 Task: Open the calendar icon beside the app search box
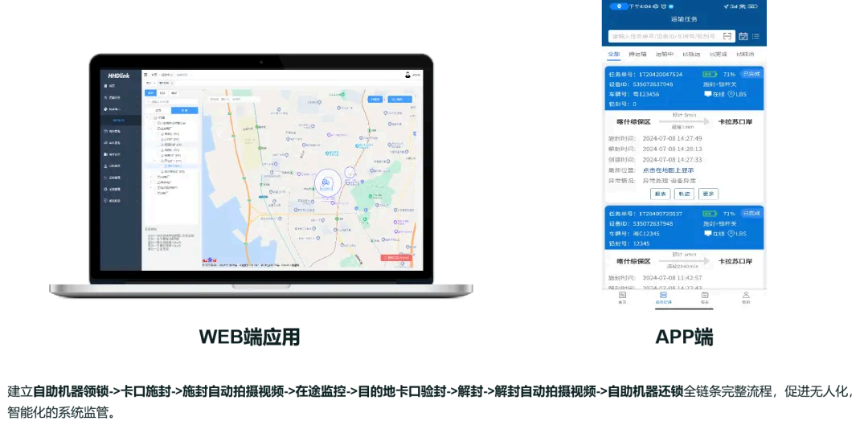point(743,36)
